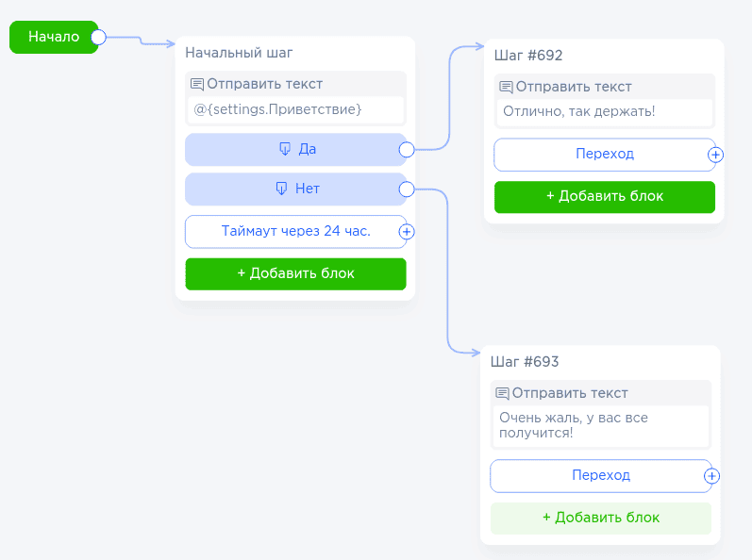The height and width of the screenshot is (560, 752).
Task: Click the message icon in Шаг #693
Action: 502,393
